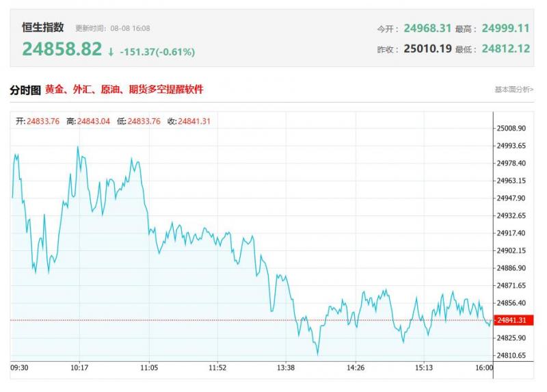547x392 pixels.
Task: Click y-axis label 24947.90
Action: [x=511, y=198]
